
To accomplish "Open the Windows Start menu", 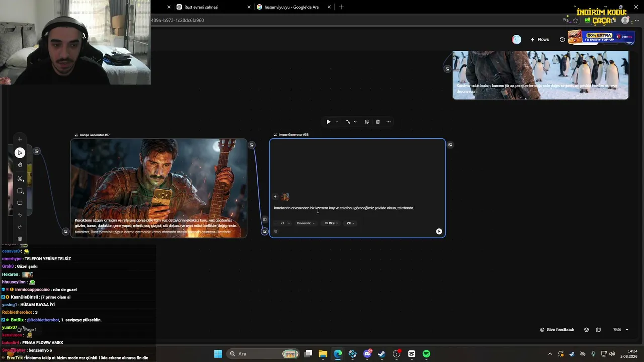I will (x=218, y=354).
